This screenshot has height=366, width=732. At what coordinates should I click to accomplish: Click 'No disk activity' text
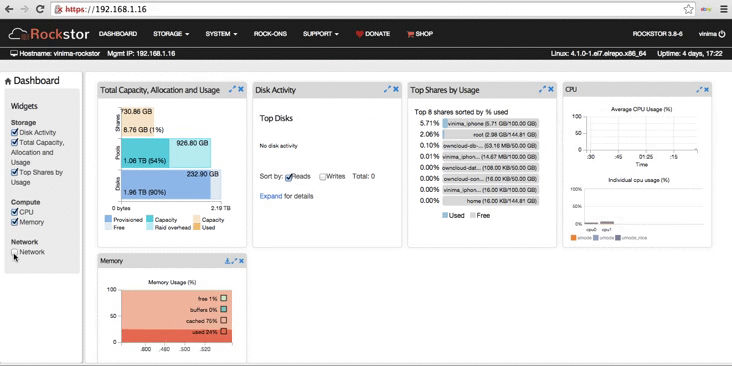point(279,146)
